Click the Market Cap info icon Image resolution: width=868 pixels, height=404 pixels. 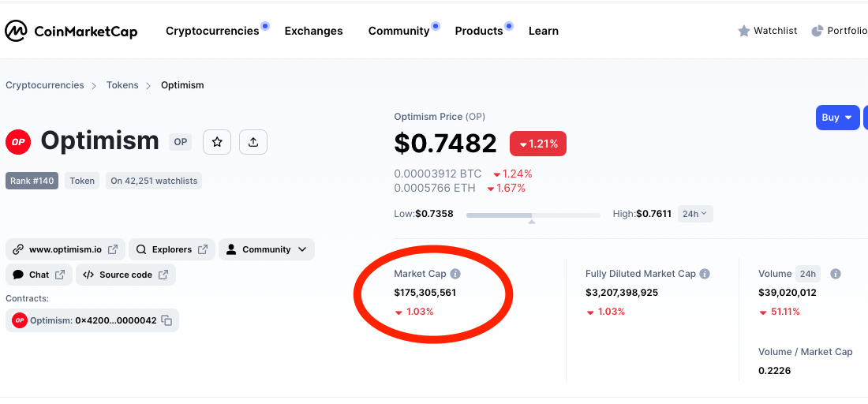coord(455,274)
